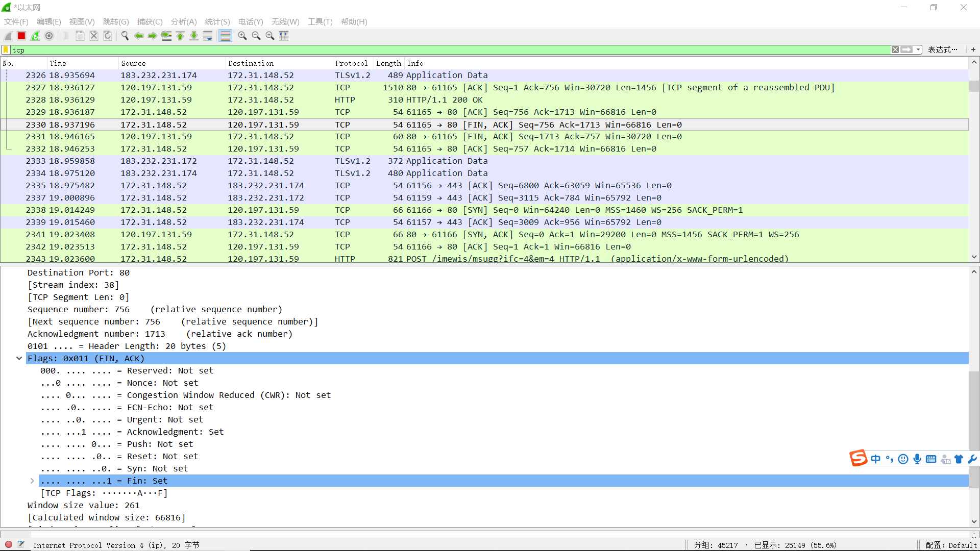The width and height of the screenshot is (980, 551).
Task: Zoom out main window text
Action: (256, 36)
